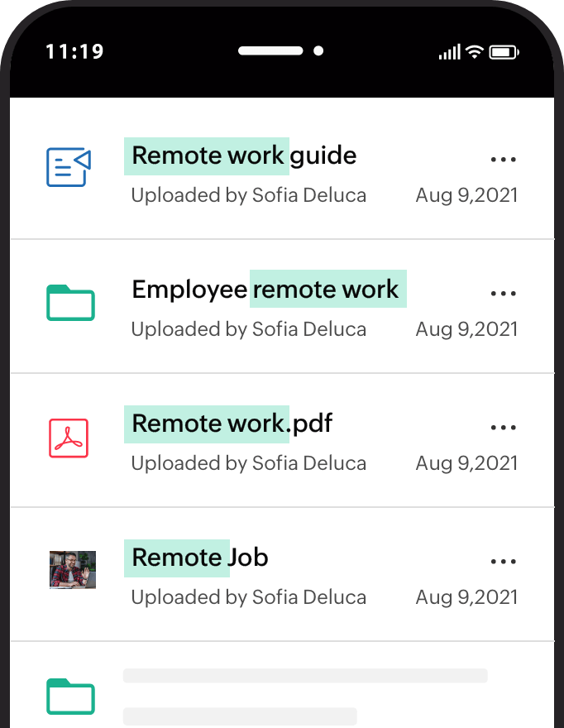Open more options for Remote work guide

click(x=503, y=159)
